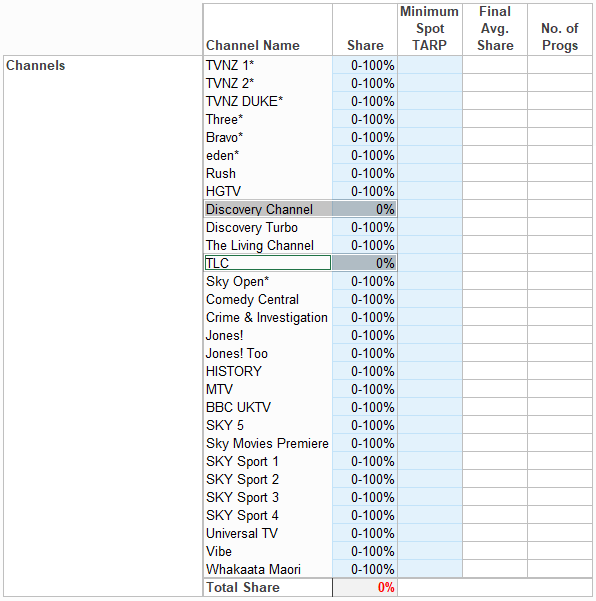Click the Final Avg. Share cell for TVNZ 1*
The height and width of the screenshot is (601, 596).
point(495,65)
